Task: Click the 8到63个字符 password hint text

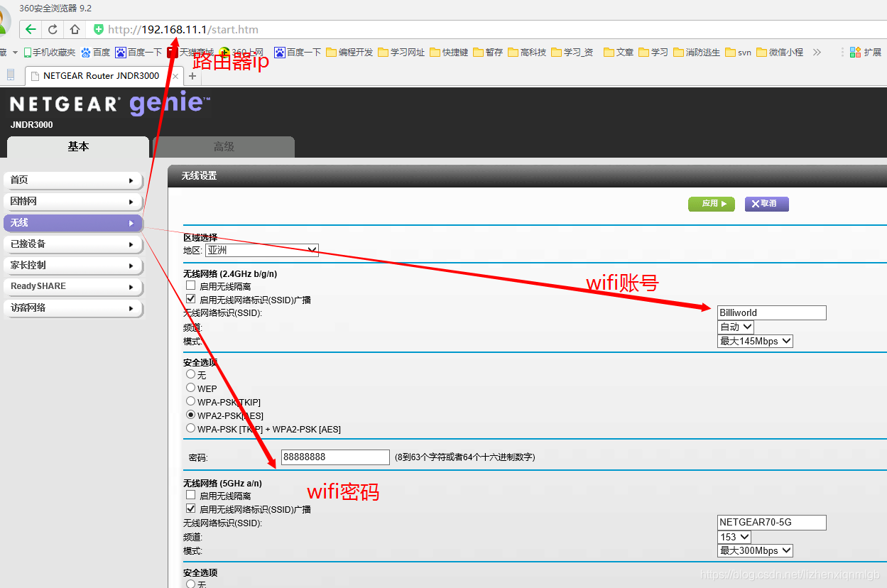Action: 465,457
